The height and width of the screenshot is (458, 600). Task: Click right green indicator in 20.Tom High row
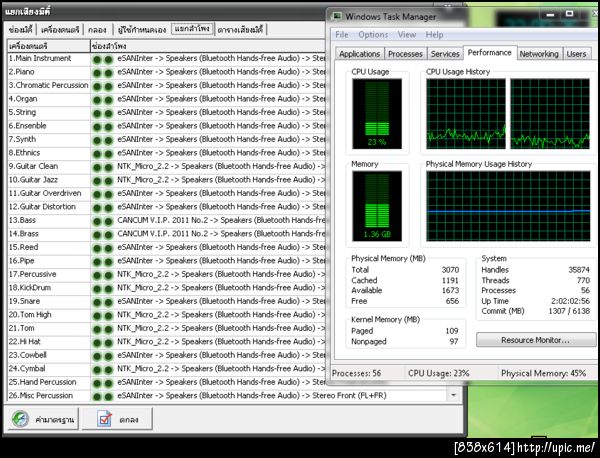click(x=109, y=316)
